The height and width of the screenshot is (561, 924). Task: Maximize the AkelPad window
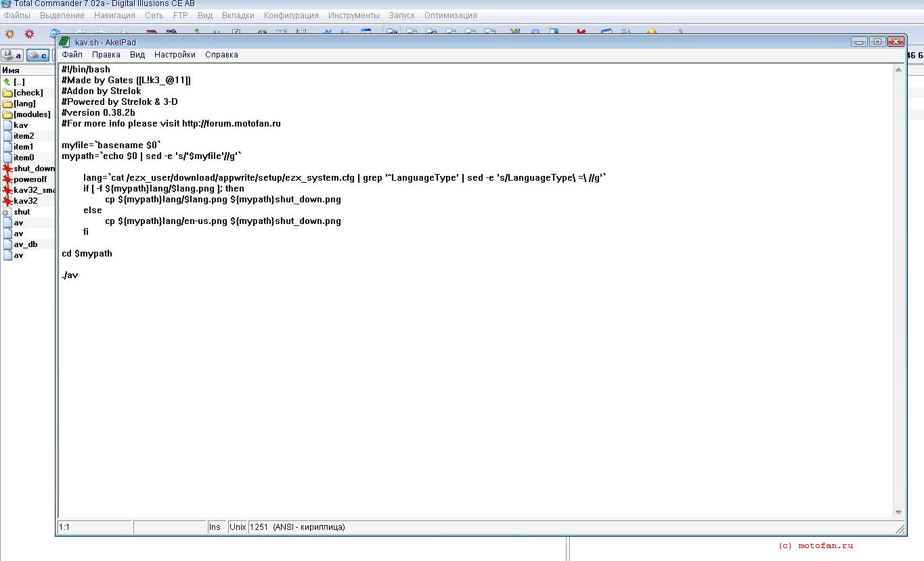pyautogui.click(x=877, y=42)
